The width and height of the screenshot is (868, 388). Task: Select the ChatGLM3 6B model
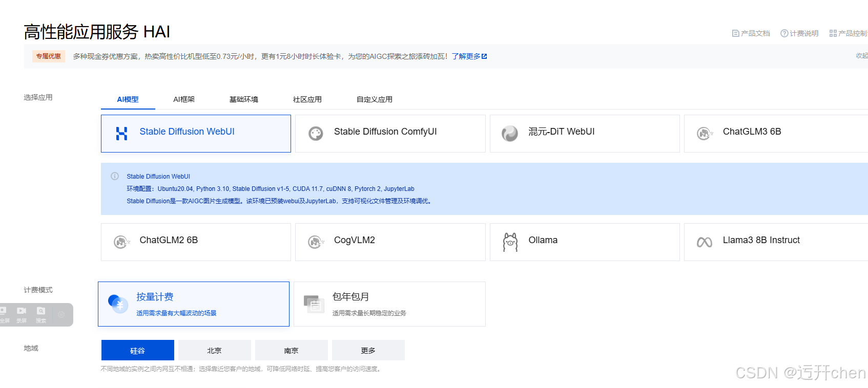pyautogui.click(x=776, y=134)
